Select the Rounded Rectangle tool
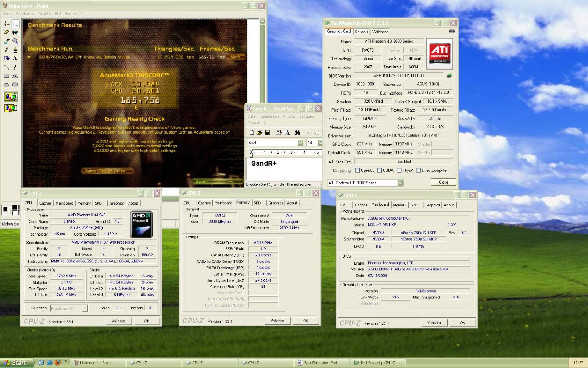This screenshot has height=368, width=588. pyautogui.click(x=15, y=85)
